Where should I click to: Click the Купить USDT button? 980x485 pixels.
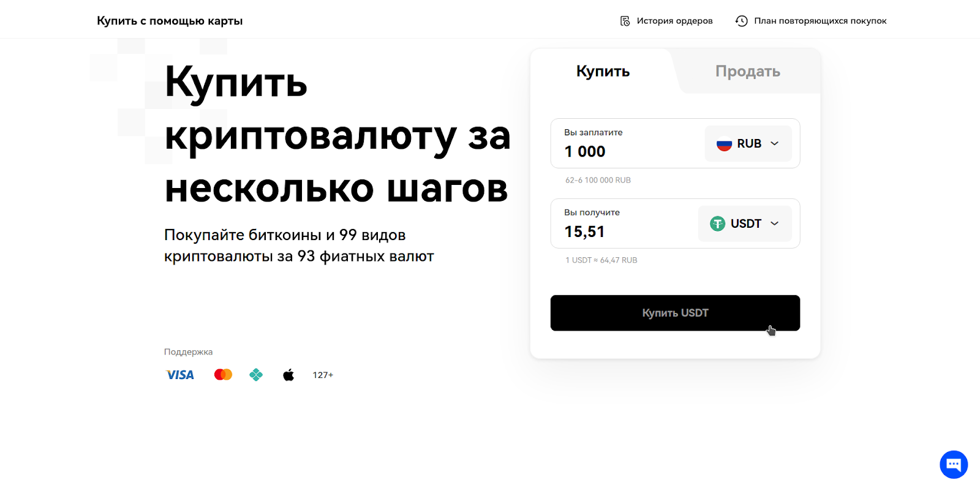coord(675,313)
